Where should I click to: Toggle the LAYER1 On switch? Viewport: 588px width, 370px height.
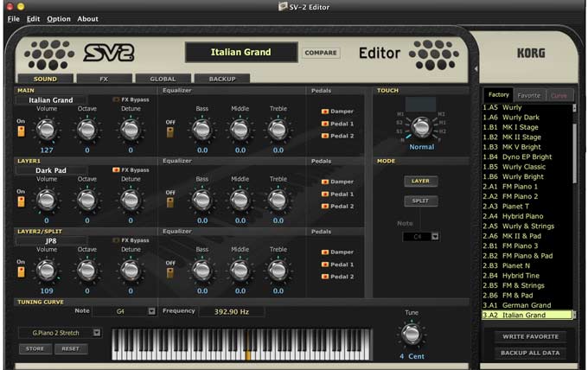click(x=21, y=201)
